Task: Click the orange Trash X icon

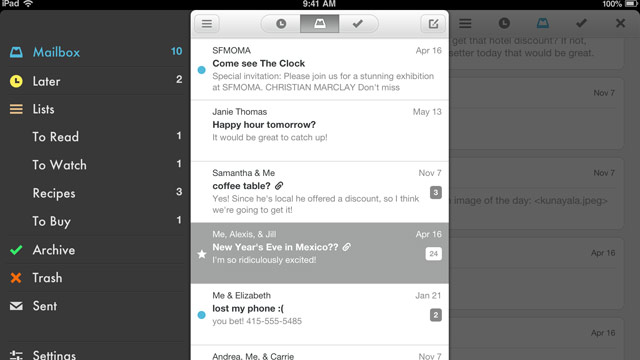Action: click(x=16, y=278)
